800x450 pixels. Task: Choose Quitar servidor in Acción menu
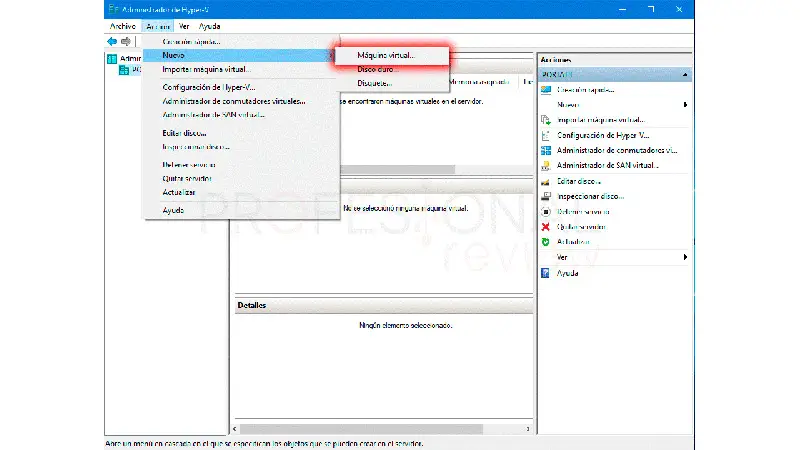pyautogui.click(x=241, y=179)
